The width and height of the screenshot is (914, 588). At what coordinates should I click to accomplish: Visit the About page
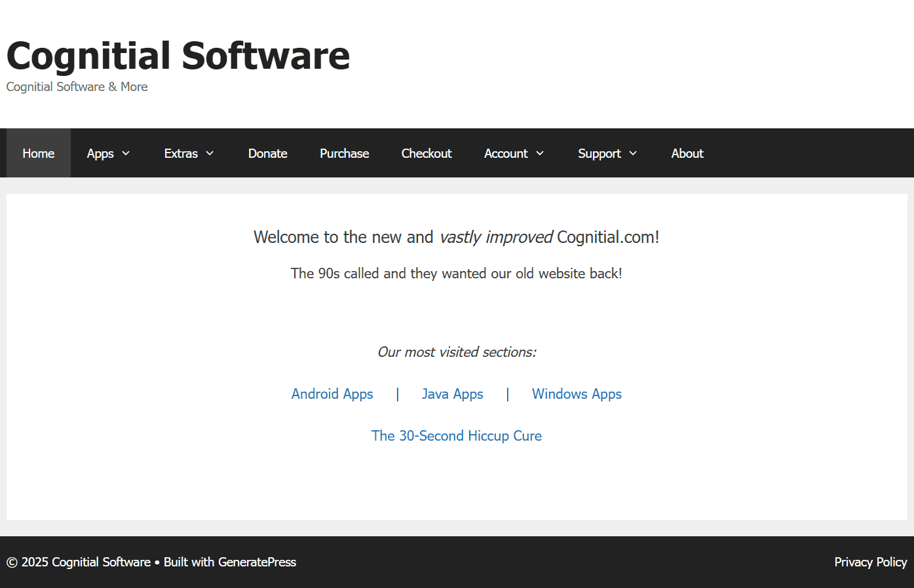point(687,153)
